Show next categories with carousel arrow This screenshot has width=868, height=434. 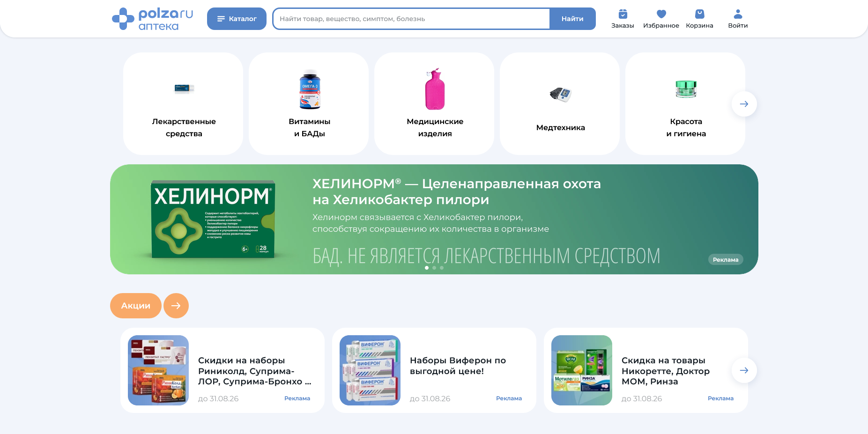tap(744, 104)
